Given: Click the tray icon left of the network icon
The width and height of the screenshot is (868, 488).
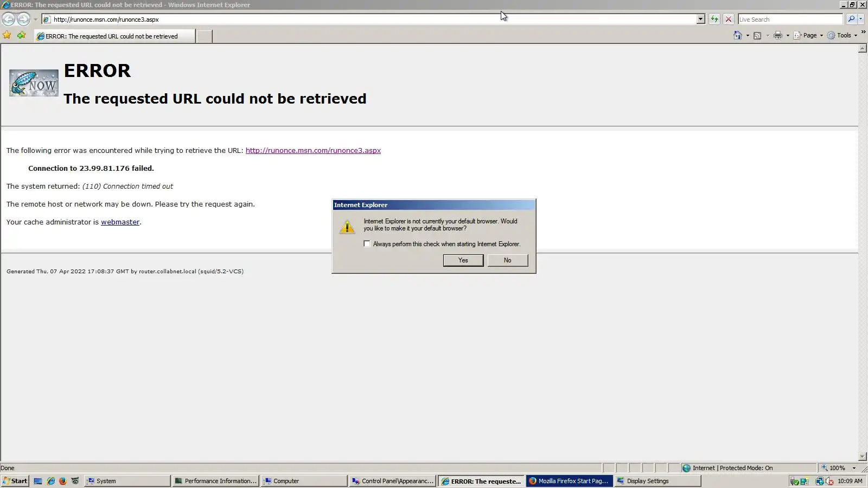Looking at the screenshot, I should tap(805, 481).
